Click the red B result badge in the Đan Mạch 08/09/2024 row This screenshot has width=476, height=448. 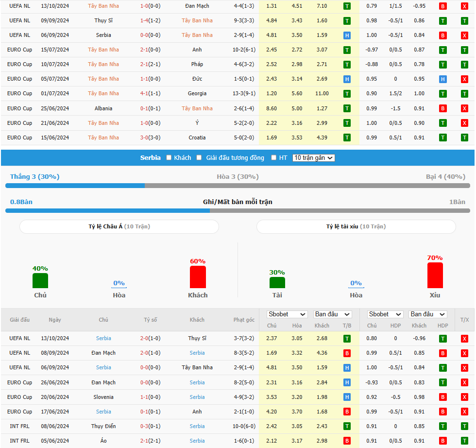point(347,353)
